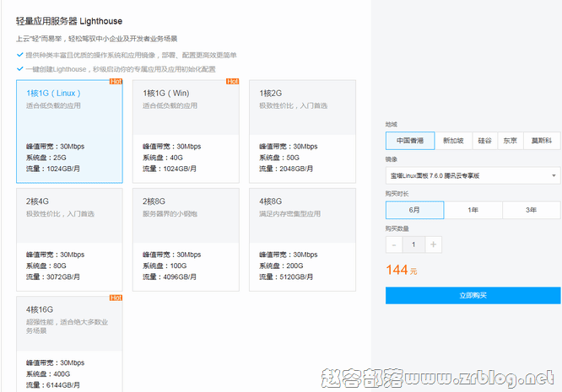The height and width of the screenshot is (392, 562).
Task: Choose the 1核1G (Win) plan card
Action: [186, 132]
